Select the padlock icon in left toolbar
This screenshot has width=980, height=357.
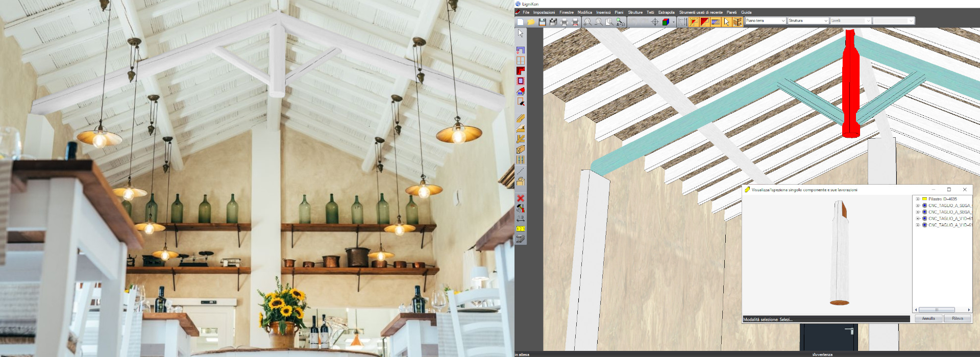520,182
